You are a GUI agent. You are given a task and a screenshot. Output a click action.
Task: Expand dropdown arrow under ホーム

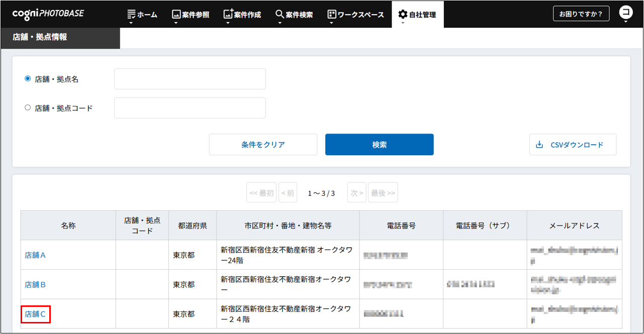[x=131, y=23]
